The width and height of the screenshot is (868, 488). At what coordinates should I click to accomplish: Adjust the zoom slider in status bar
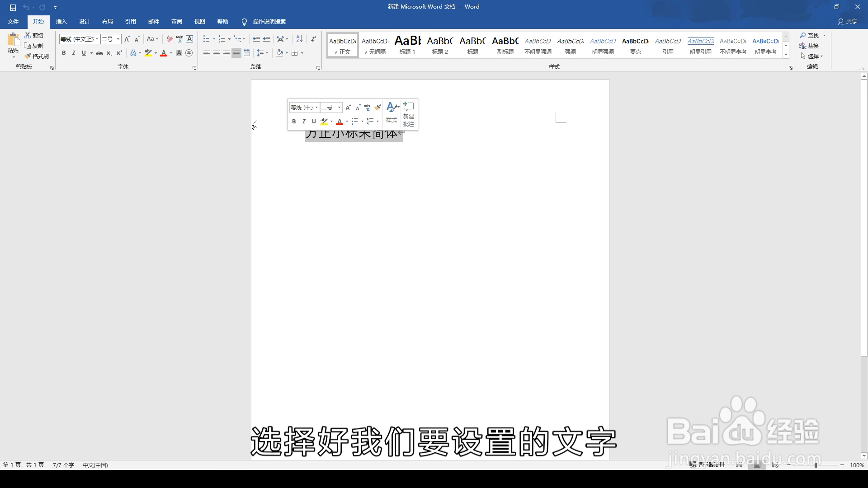pos(816,465)
